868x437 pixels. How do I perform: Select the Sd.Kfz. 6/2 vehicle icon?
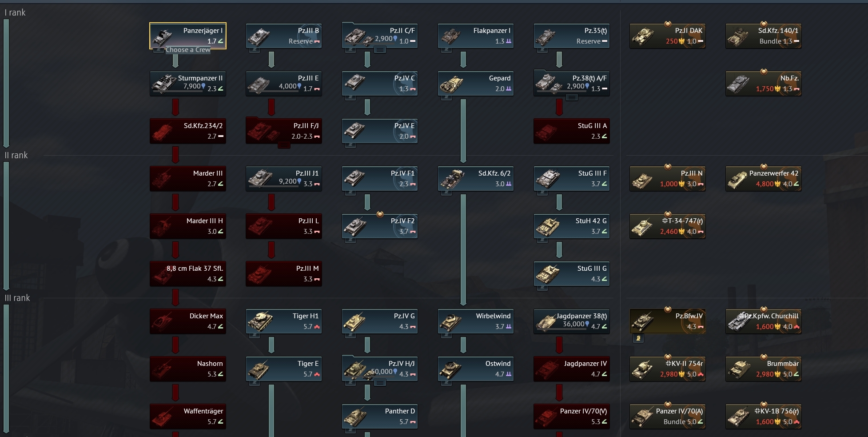pos(452,179)
